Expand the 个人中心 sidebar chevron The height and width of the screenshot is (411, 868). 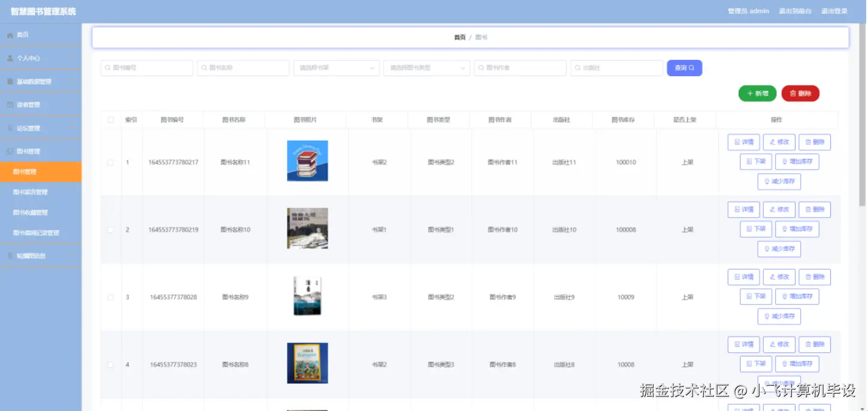point(71,58)
